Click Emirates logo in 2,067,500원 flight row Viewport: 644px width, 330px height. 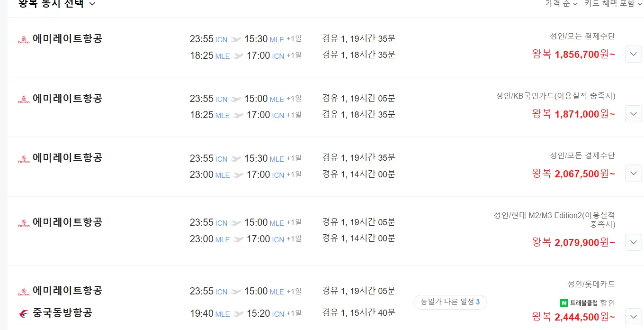pos(24,158)
